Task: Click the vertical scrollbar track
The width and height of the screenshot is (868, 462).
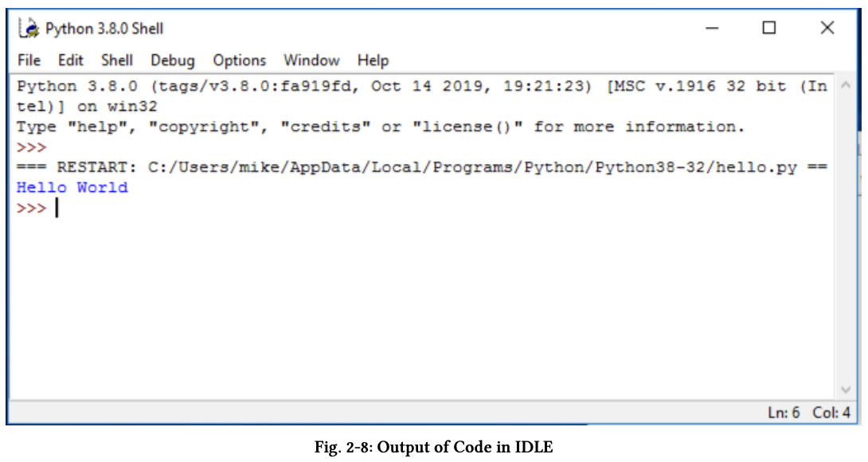Action: point(845,239)
